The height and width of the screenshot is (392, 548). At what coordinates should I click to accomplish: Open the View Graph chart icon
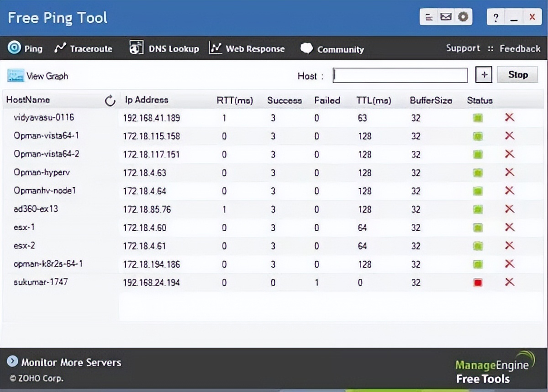point(15,76)
